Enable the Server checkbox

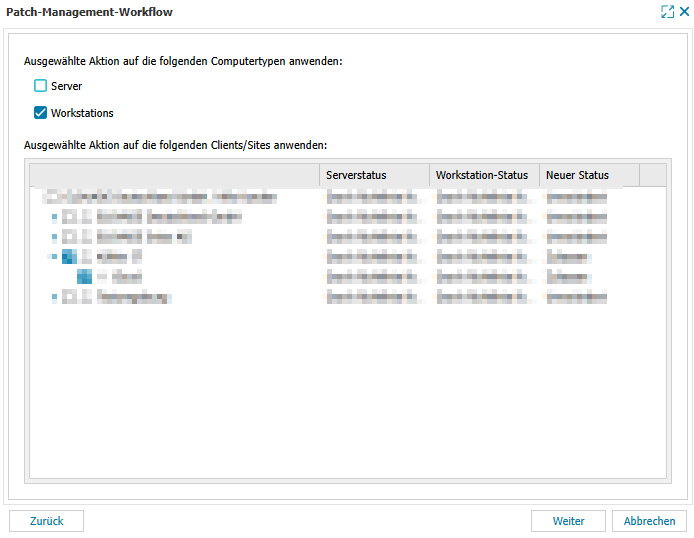(x=41, y=86)
